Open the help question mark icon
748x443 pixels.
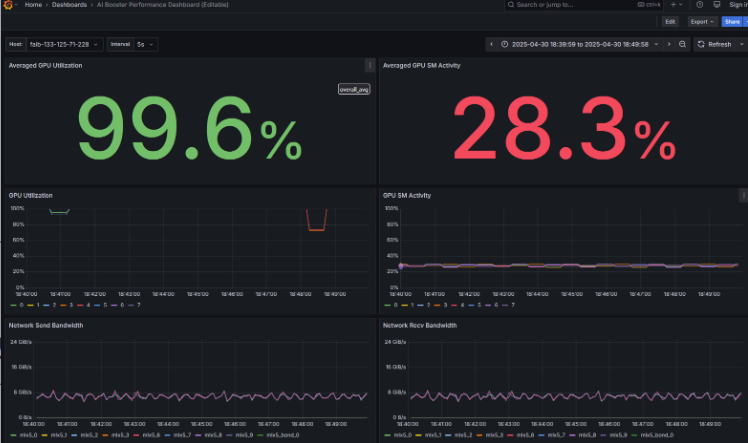699,5
